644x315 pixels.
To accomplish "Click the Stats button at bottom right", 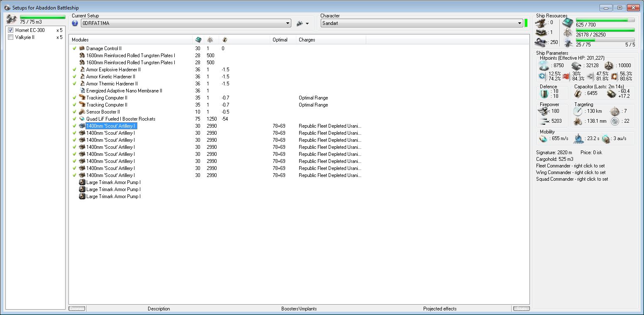I will tap(522, 309).
